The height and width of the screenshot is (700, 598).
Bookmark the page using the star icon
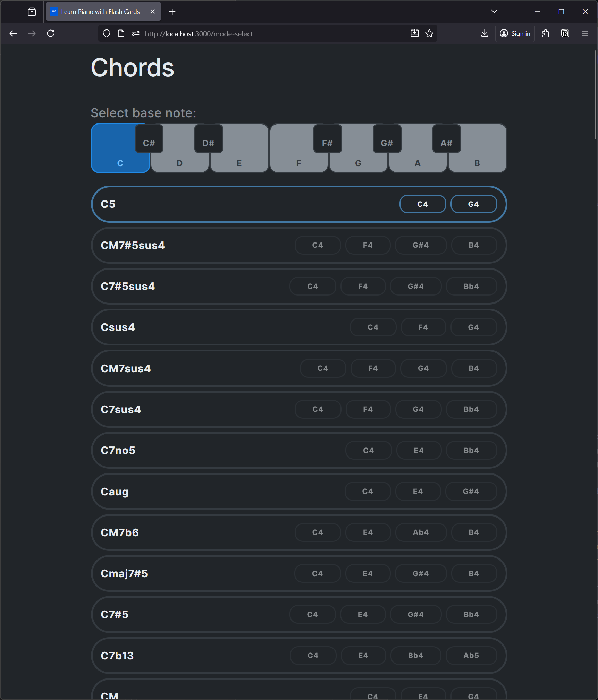(429, 33)
